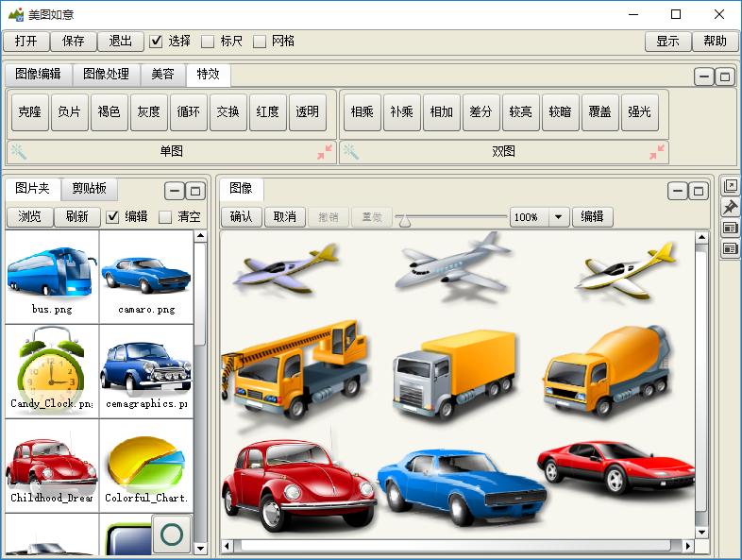Apply the 循环 effect

(189, 112)
